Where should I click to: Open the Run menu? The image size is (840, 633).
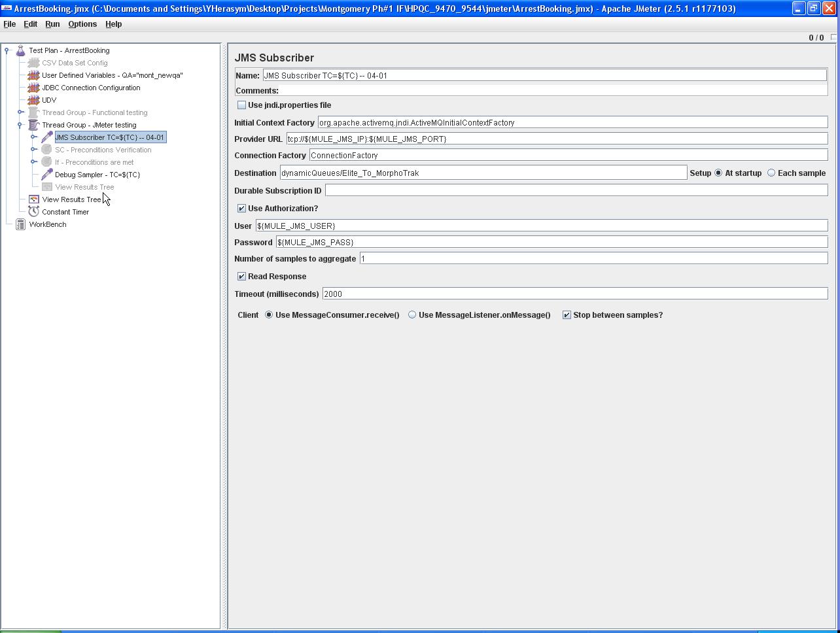coord(52,24)
